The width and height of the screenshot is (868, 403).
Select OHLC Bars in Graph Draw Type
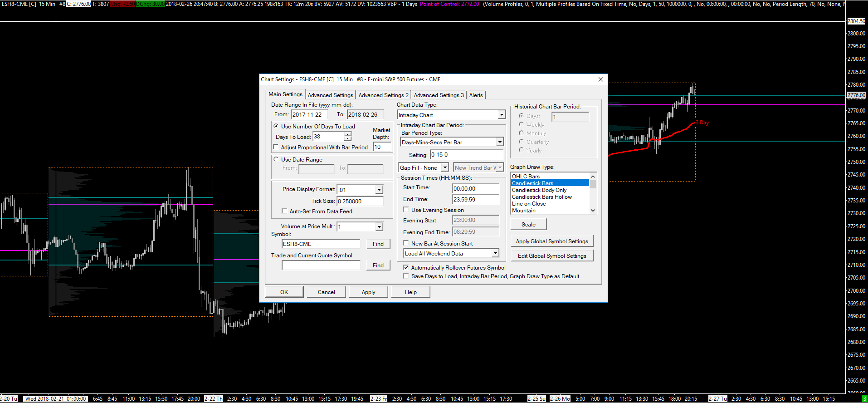click(550, 176)
